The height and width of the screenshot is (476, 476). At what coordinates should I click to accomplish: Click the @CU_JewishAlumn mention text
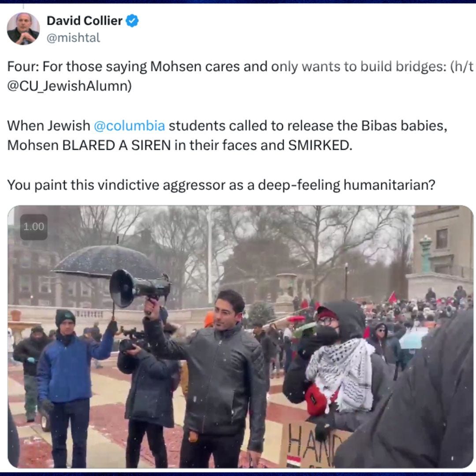[x=70, y=86]
